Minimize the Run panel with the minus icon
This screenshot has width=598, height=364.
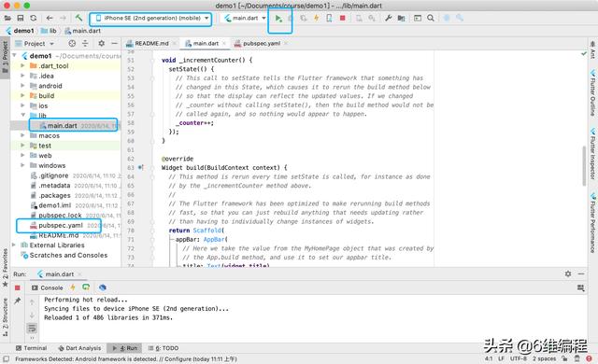581,273
